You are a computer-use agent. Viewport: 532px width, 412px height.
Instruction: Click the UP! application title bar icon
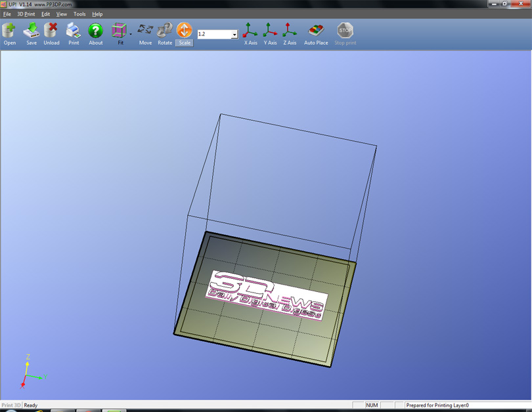coord(3,5)
